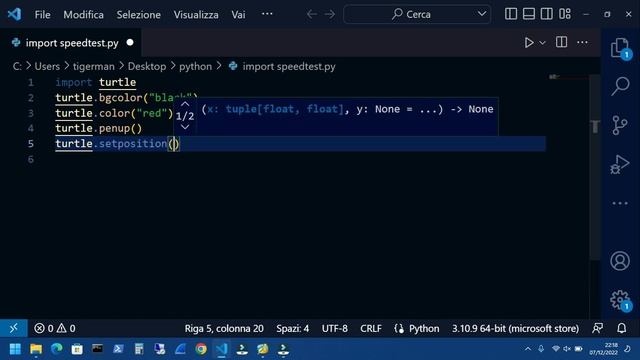Click Riga 5, colonna 20 status entry

pyautogui.click(x=224, y=329)
